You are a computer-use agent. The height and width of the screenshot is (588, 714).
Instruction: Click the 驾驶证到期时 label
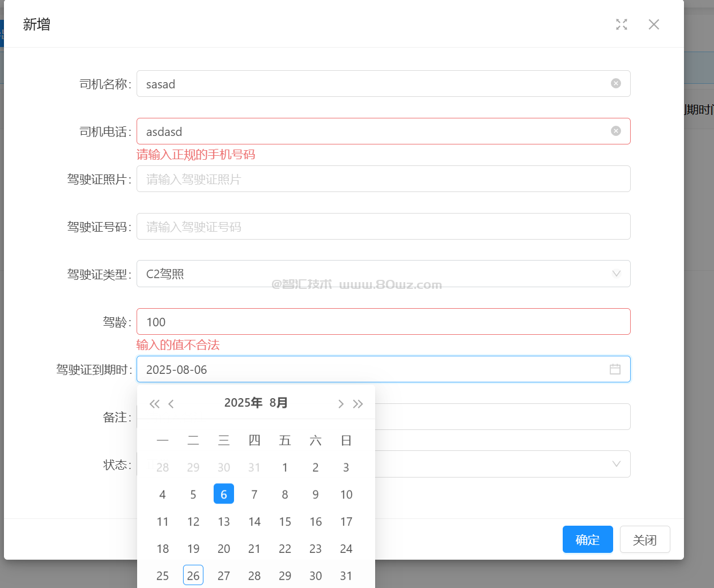[x=94, y=369]
